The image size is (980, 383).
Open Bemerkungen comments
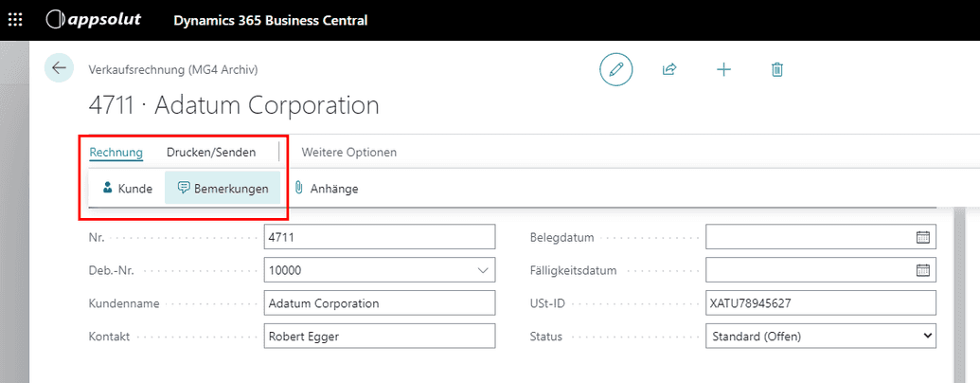[223, 189]
